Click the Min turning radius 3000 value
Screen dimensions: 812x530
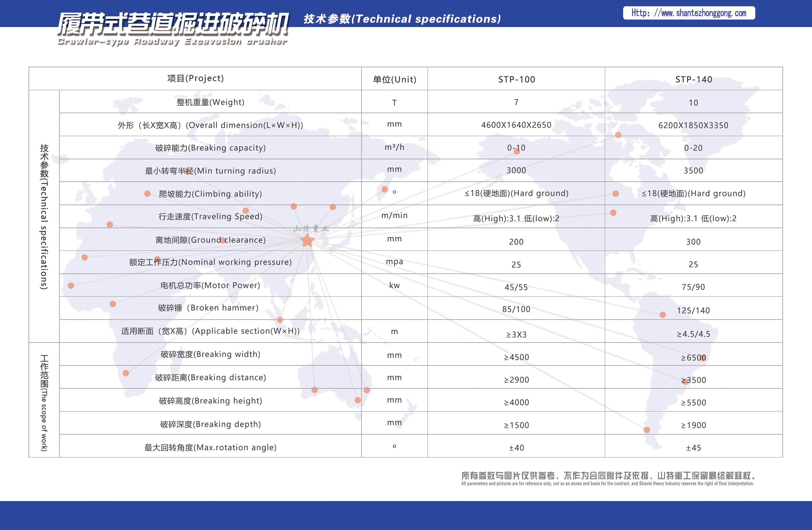[516, 171]
